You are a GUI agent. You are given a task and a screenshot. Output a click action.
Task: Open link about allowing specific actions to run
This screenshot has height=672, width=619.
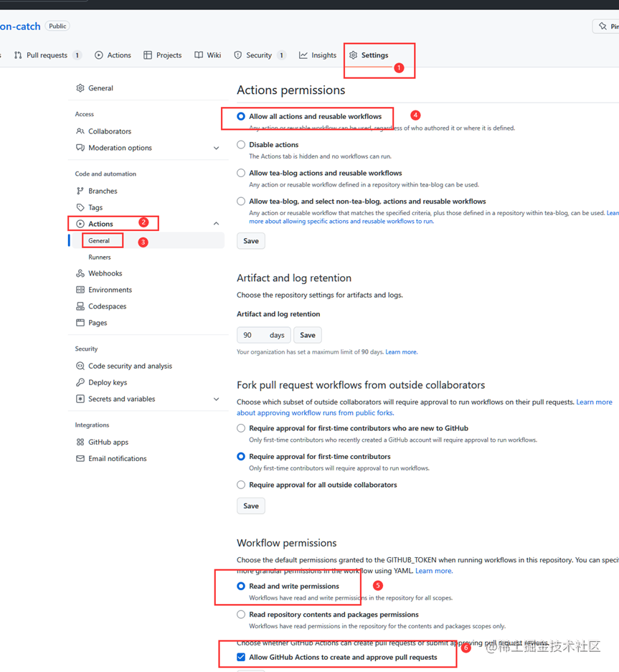point(341,221)
